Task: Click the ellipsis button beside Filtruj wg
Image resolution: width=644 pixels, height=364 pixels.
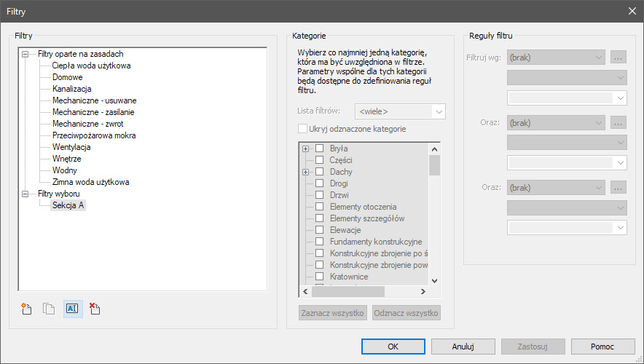Action: tap(619, 57)
